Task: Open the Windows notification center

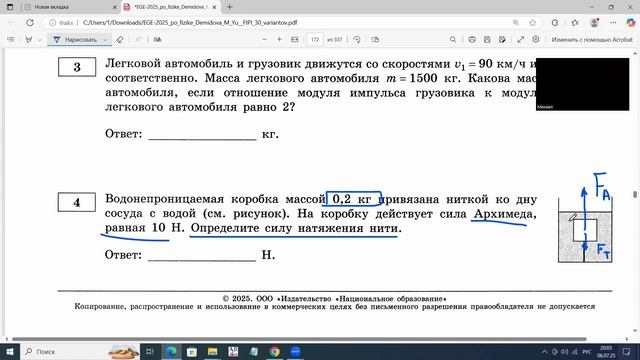Action: point(627,351)
